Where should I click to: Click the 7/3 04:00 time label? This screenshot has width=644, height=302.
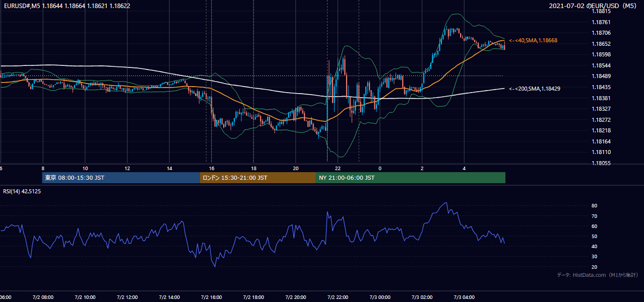[x=464, y=297]
